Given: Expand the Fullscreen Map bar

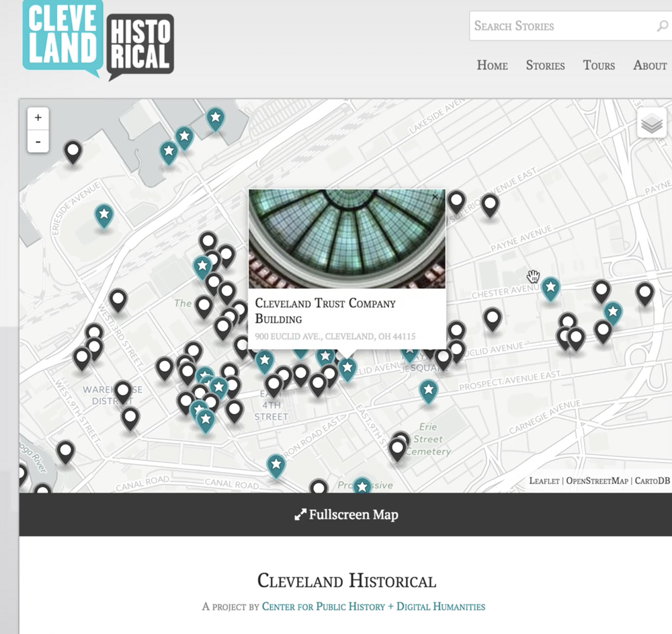Looking at the screenshot, I should (x=345, y=514).
